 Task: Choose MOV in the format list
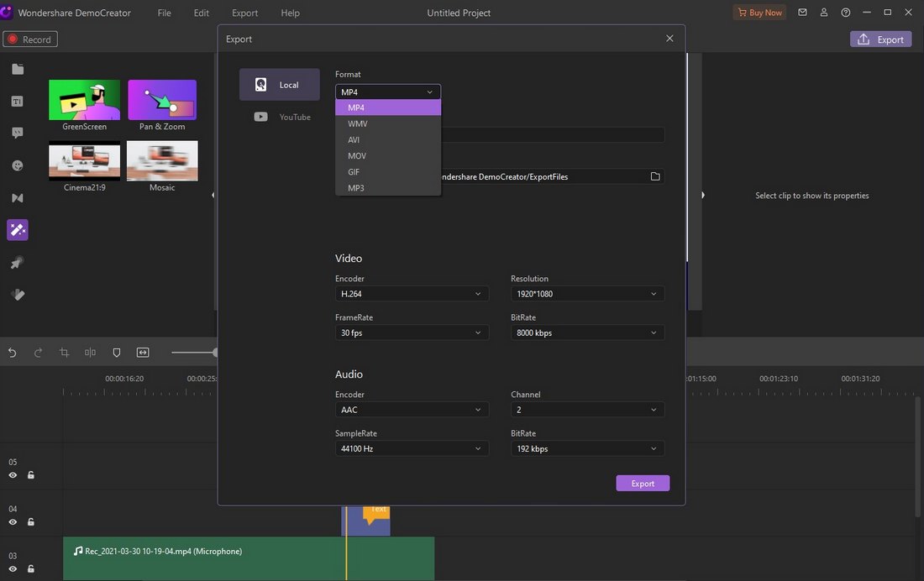(388, 155)
